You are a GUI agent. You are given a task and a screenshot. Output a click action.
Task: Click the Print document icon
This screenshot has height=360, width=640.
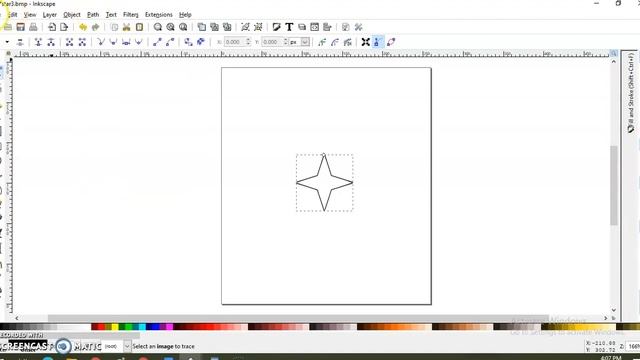(33, 27)
